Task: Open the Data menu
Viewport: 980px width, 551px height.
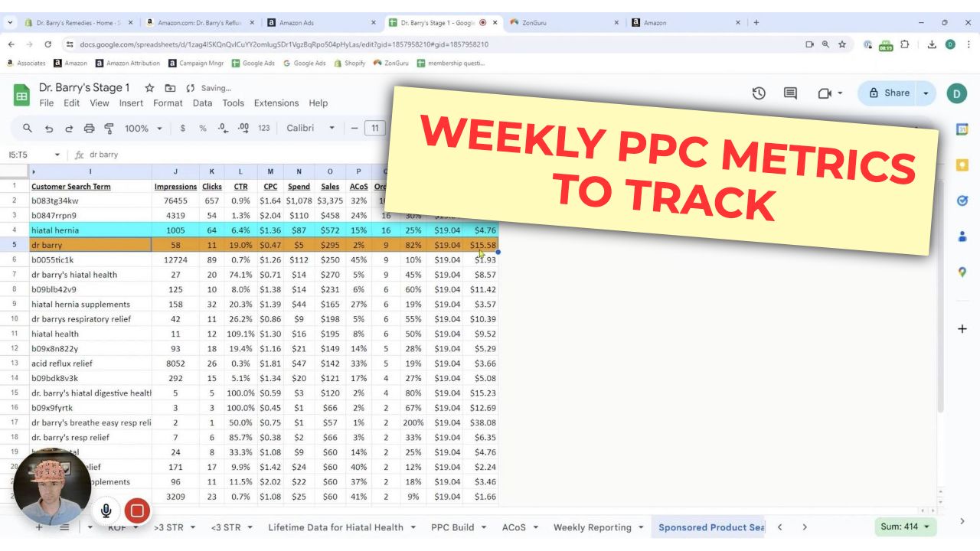Action: click(x=202, y=103)
